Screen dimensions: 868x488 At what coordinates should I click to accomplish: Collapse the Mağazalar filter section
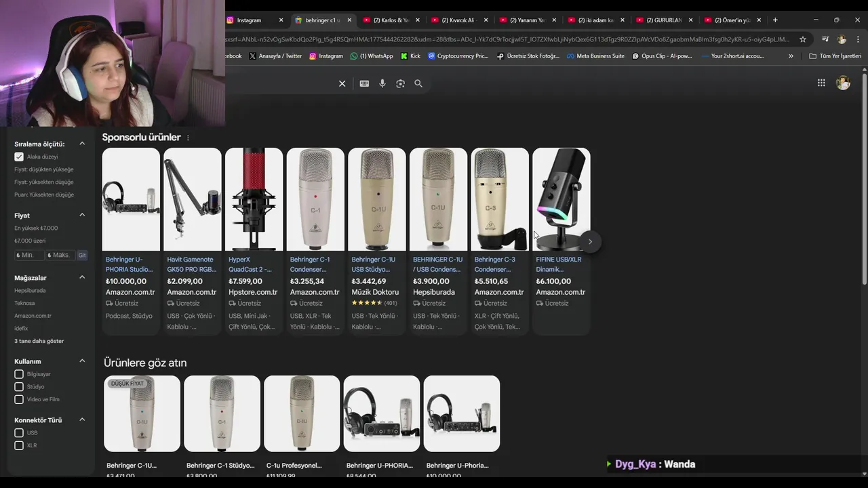tap(82, 277)
